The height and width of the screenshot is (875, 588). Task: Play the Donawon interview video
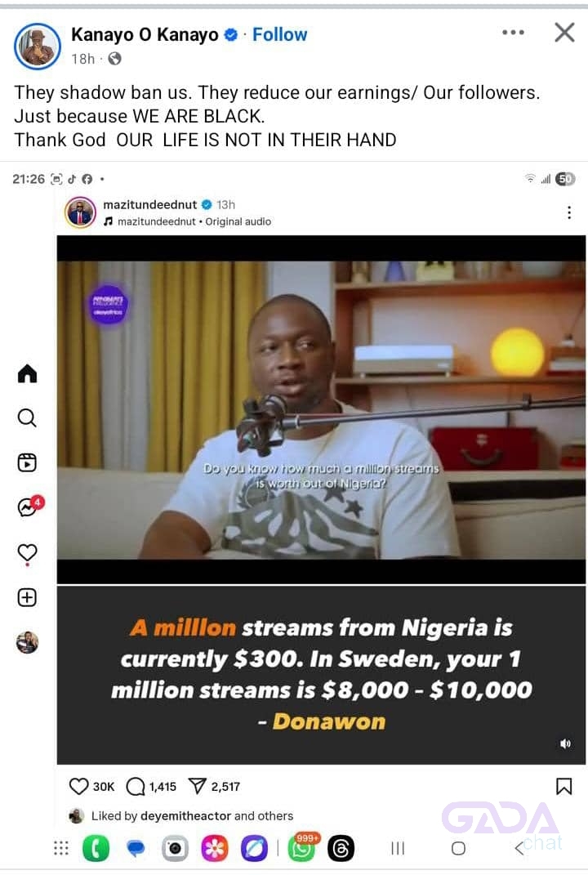(321, 409)
